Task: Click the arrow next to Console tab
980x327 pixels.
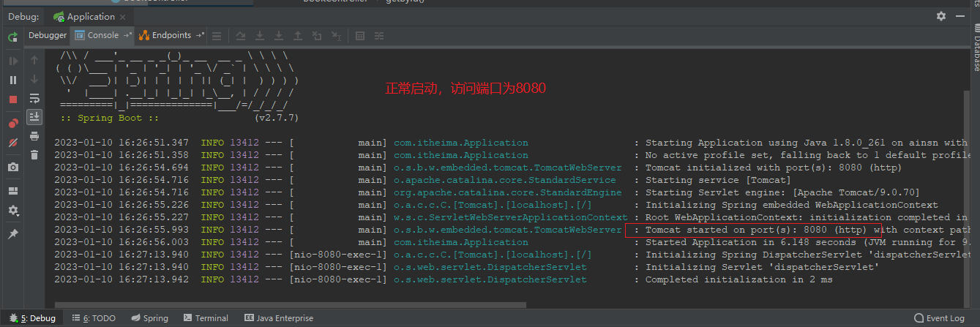Action: pyautogui.click(x=127, y=35)
